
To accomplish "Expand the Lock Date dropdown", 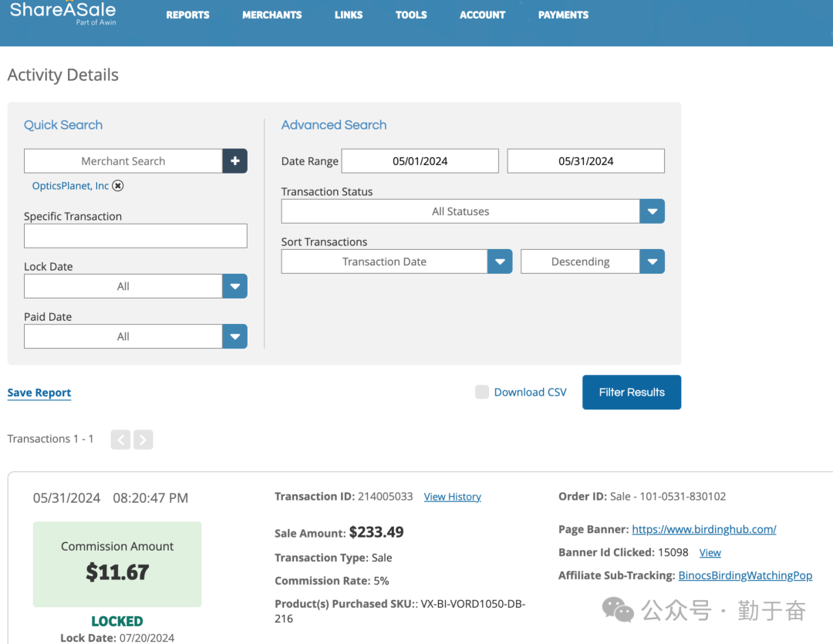I will point(234,286).
